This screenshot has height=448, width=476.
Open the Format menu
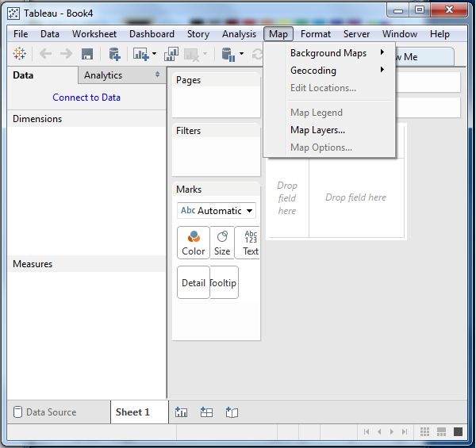click(x=316, y=34)
